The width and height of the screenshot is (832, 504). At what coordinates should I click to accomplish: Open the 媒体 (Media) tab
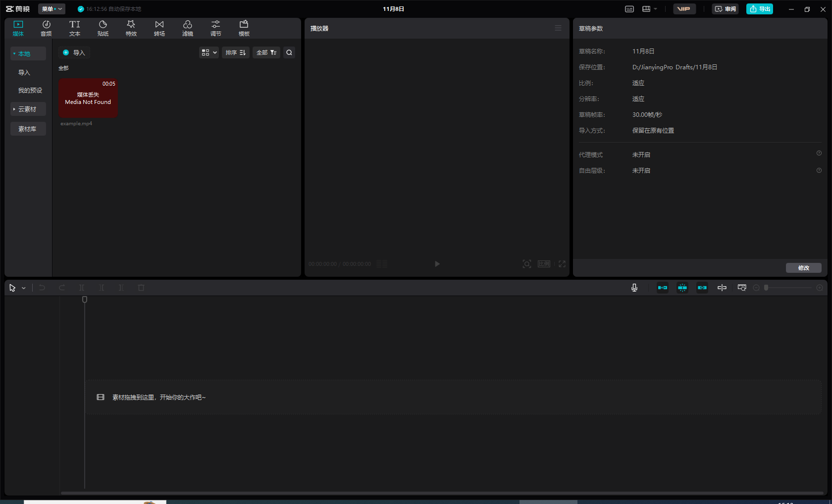click(x=18, y=28)
